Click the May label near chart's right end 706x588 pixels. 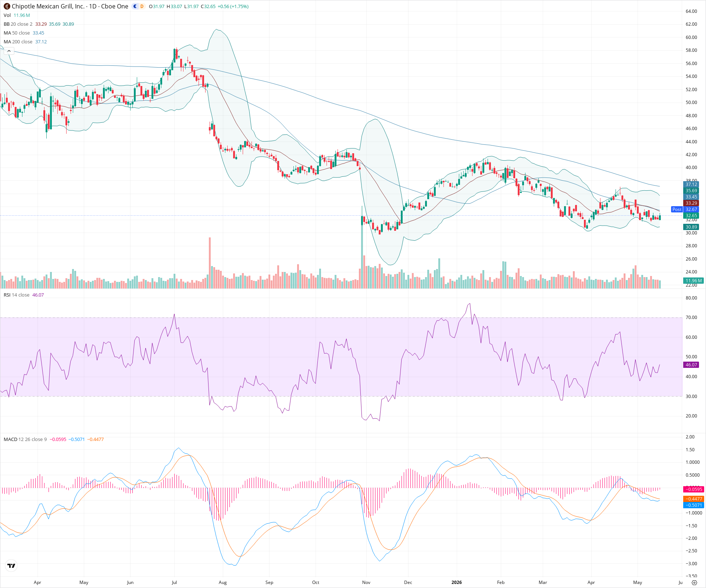pyautogui.click(x=638, y=582)
